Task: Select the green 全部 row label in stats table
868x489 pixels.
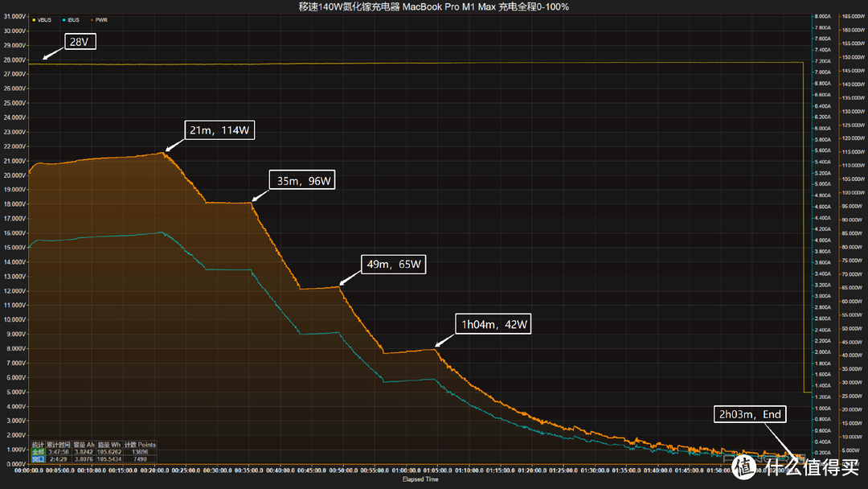Action: (x=38, y=452)
